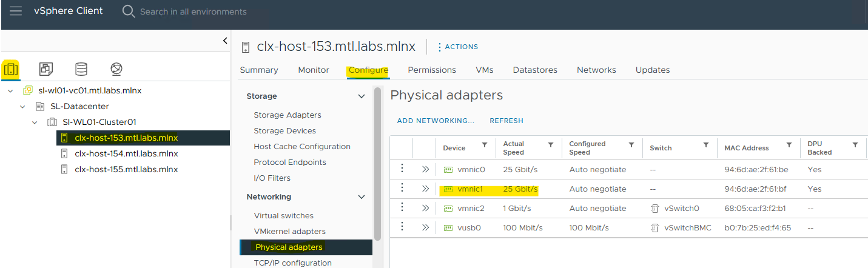Open the host ACTIONS menu
The image size is (868, 268).
(457, 47)
